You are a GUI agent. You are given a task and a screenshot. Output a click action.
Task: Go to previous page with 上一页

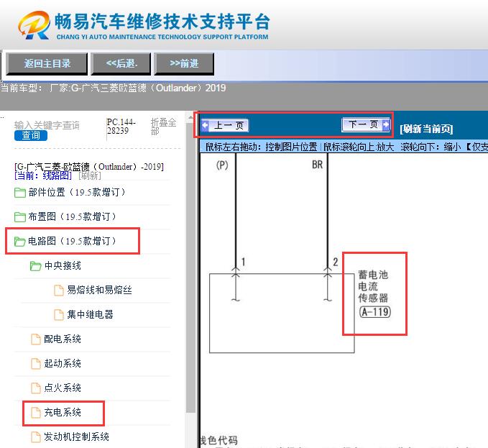[225, 125]
